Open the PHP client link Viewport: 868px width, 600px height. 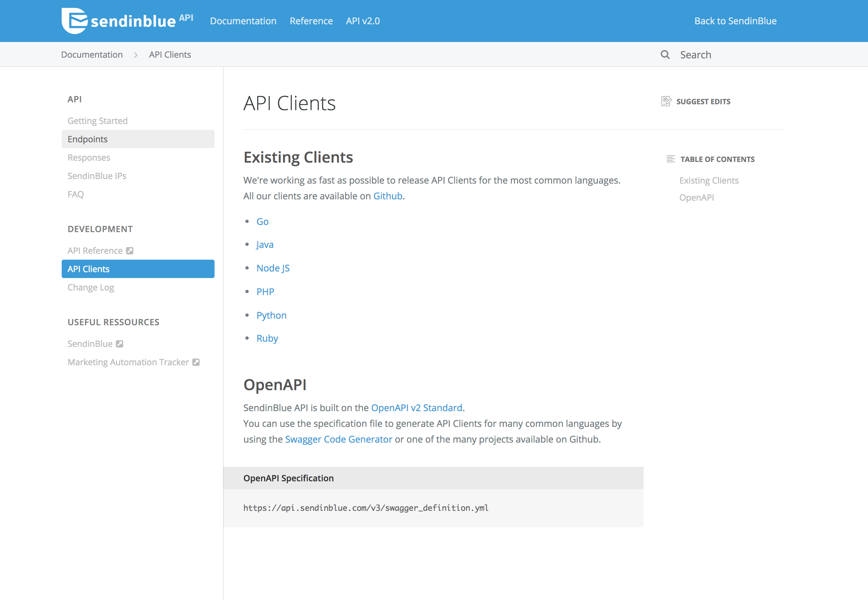[x=265, y=292]
